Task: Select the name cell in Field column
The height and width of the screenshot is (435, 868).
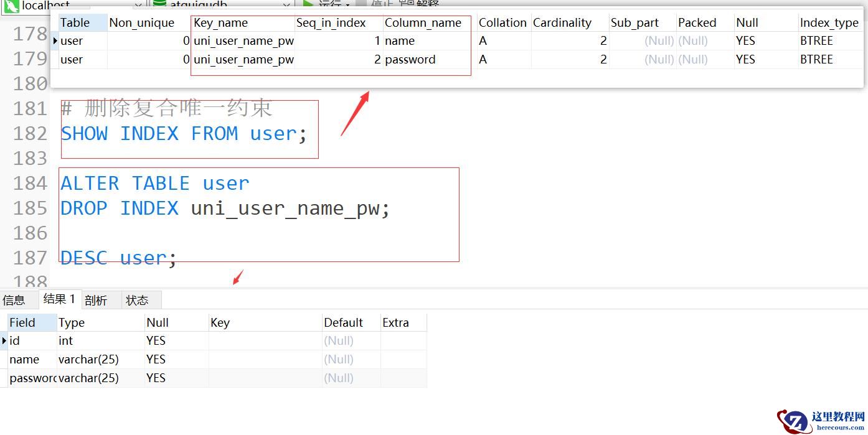Action: [32, 359]
